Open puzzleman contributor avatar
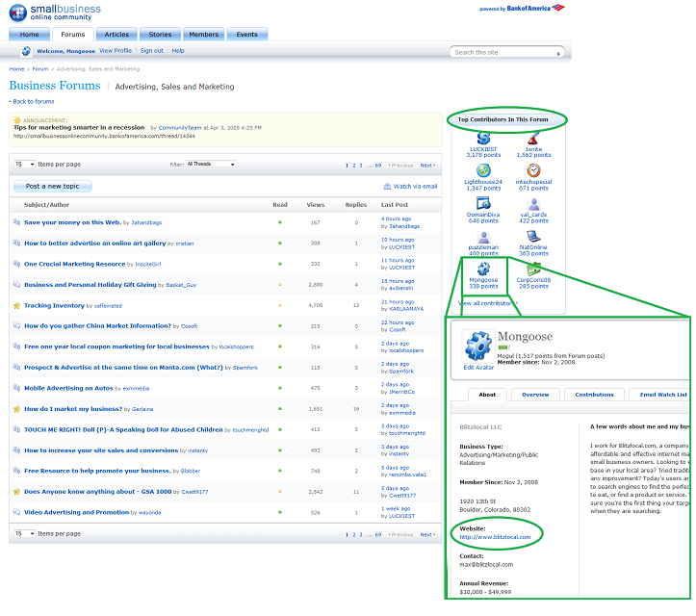The image size is (696, 616). 483,237
